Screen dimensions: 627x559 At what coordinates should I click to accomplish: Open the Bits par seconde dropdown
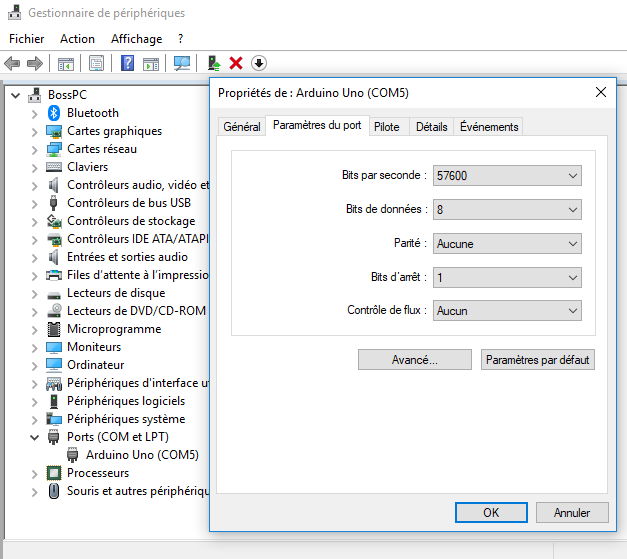pos(507,176)
